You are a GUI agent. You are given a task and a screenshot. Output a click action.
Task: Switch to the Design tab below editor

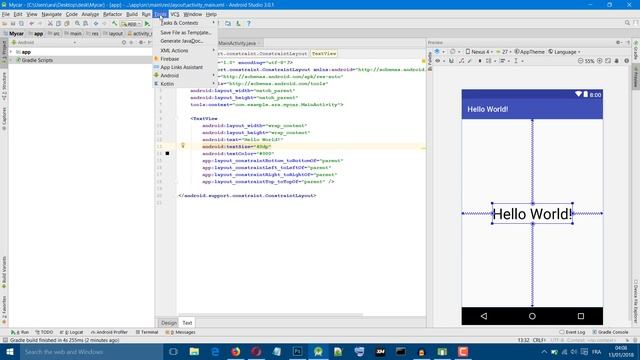[x=169, y=323]
